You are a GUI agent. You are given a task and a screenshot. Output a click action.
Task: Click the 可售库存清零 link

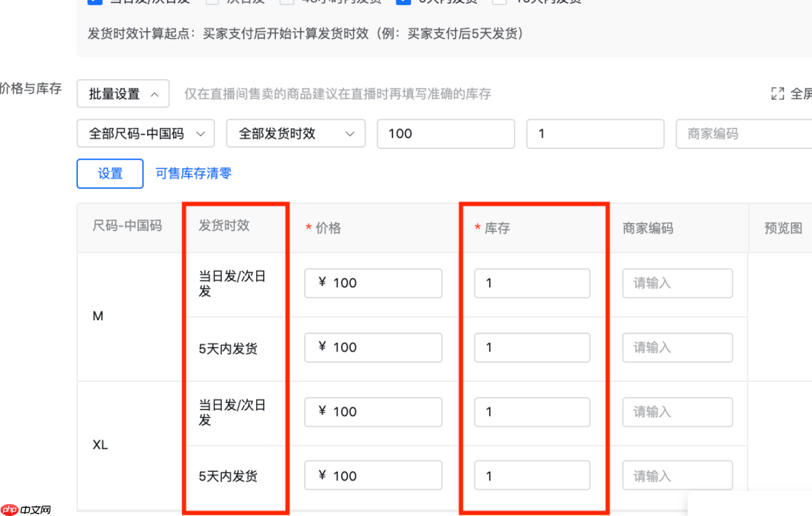[193, 174]
